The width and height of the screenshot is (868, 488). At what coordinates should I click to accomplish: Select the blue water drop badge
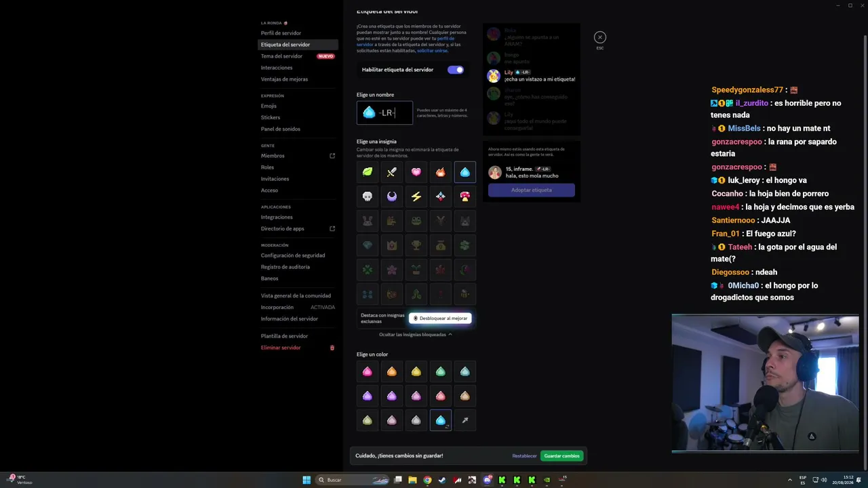tap(465, 172)
